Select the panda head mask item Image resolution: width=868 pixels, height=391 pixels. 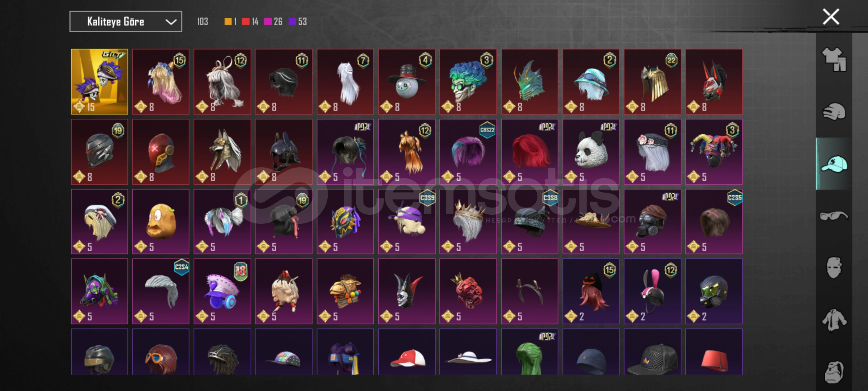pyautogui.click(x=591, y=152)
